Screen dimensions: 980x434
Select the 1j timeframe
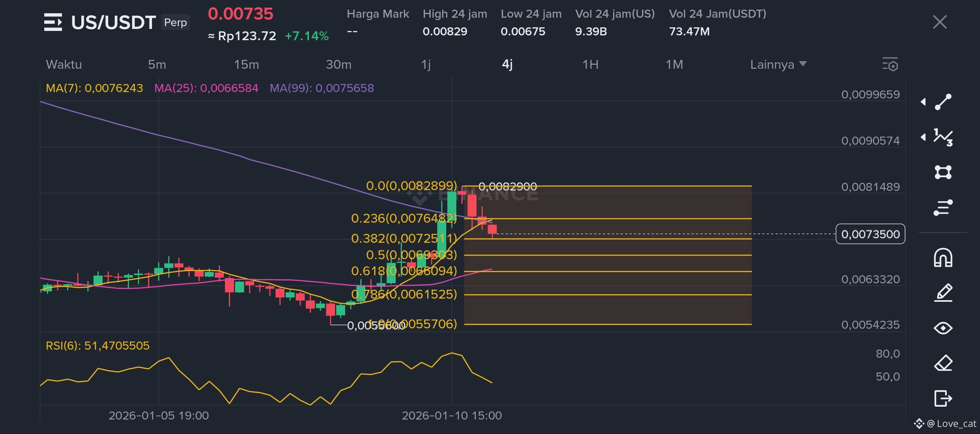point(426,65)
